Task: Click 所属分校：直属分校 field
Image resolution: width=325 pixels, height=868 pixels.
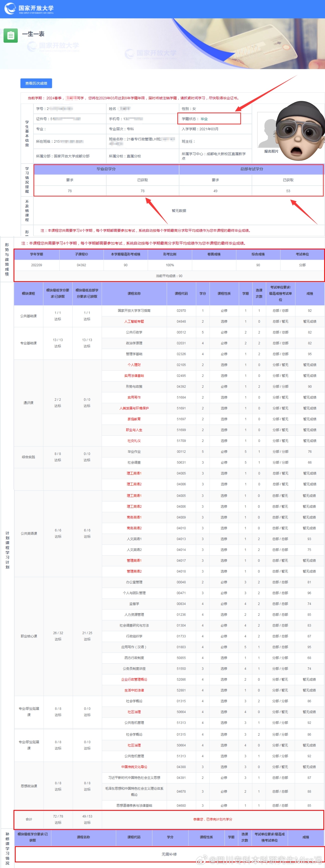Action: point(125,156)
